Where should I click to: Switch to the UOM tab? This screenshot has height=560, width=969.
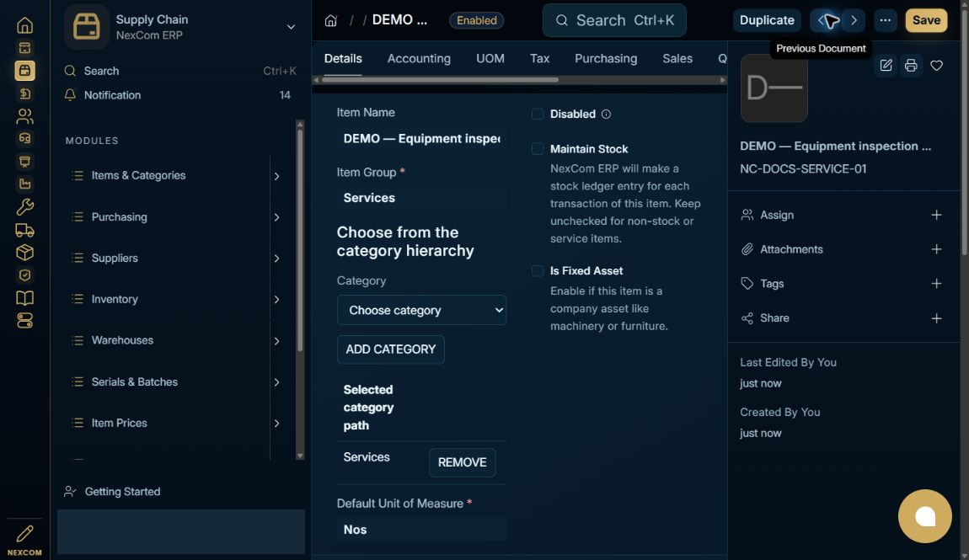click(490, 59)
